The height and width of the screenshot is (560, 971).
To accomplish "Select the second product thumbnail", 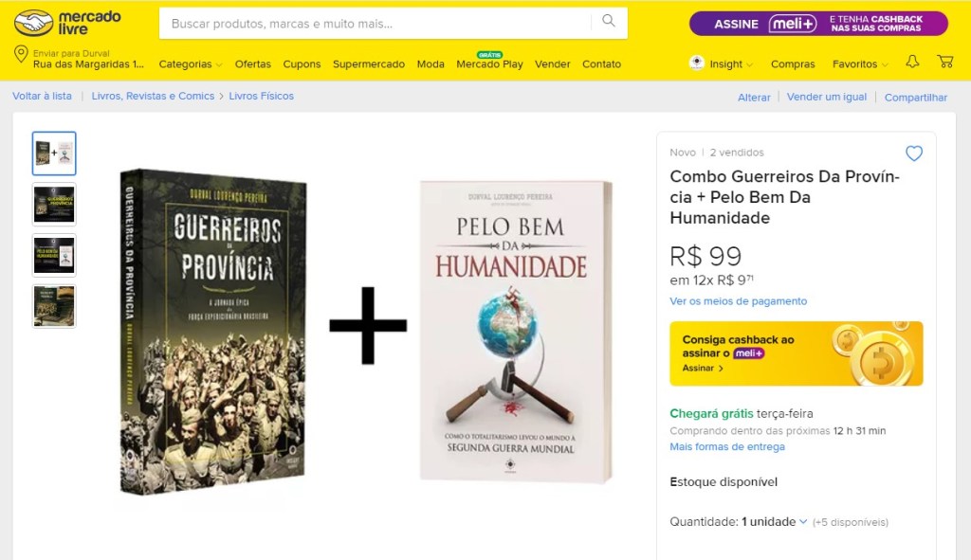I will coord(53,204).
